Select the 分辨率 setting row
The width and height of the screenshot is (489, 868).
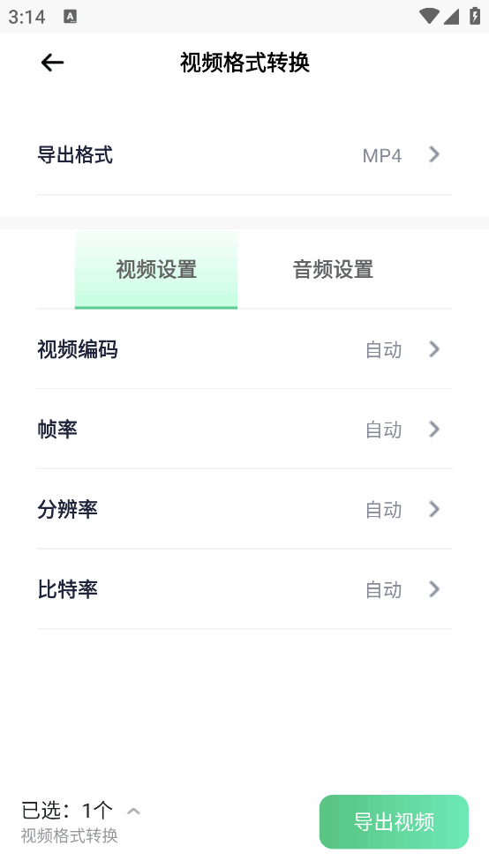pyautogui.click(x=244, y=509)
